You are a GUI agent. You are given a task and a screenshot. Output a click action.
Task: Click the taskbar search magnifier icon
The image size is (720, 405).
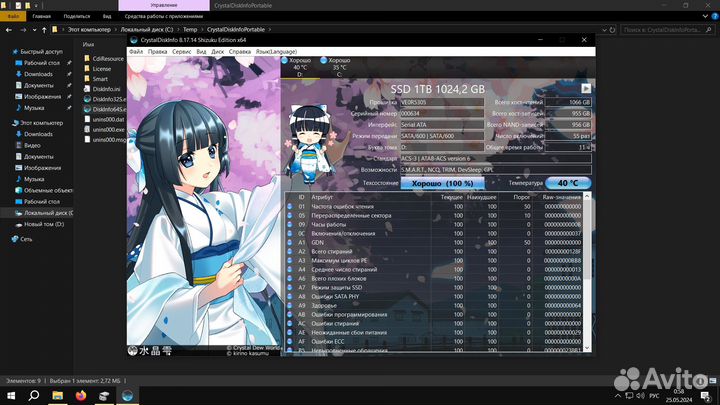click(x=32, y=396)
